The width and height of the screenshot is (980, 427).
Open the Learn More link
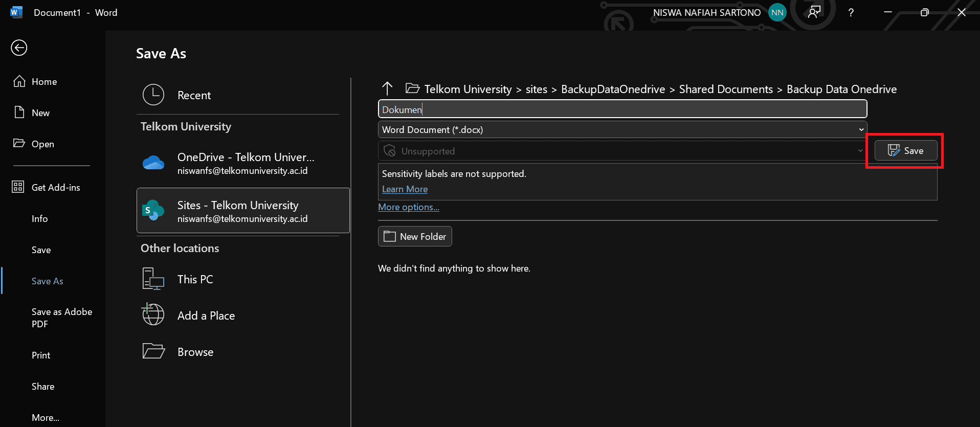[x=405, y=189]
